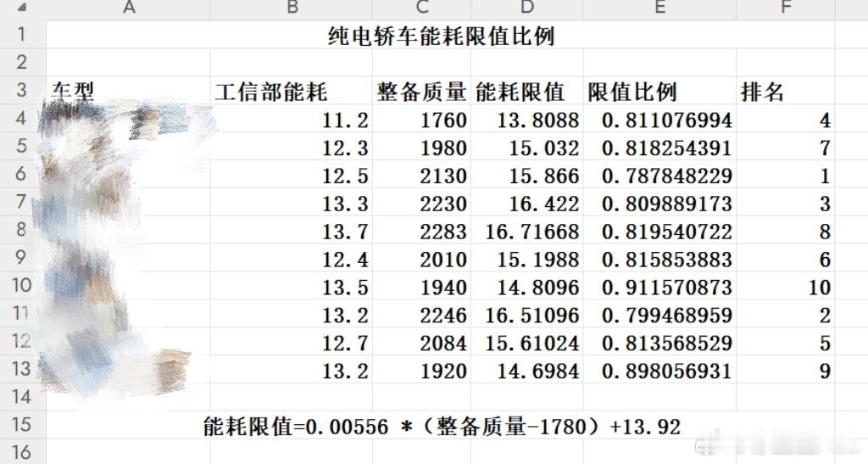Click cell with value 13.8088
Viewport: 868px width, 464px height.
pos(527,120)
